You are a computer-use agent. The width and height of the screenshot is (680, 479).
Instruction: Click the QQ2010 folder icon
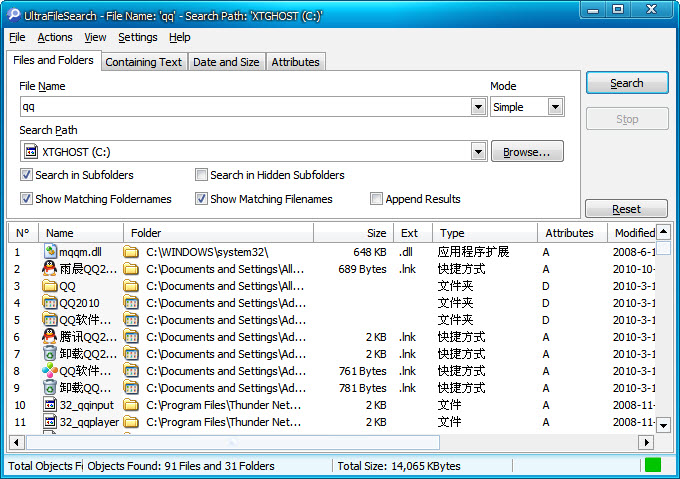51,303
